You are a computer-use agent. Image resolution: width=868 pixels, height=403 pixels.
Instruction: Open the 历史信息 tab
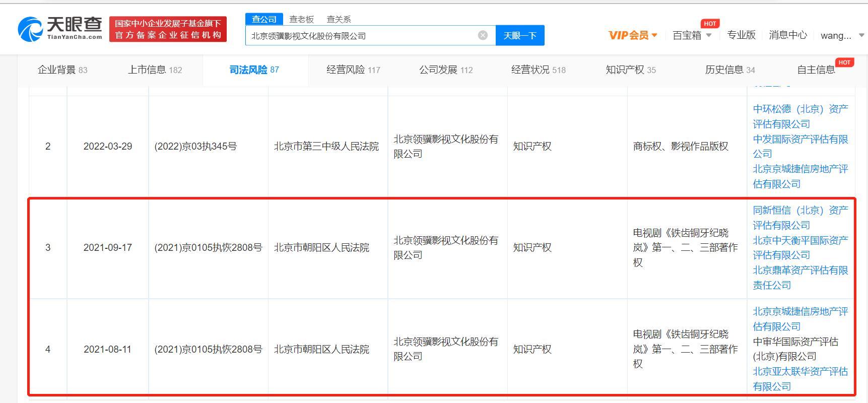pos(730,70)
